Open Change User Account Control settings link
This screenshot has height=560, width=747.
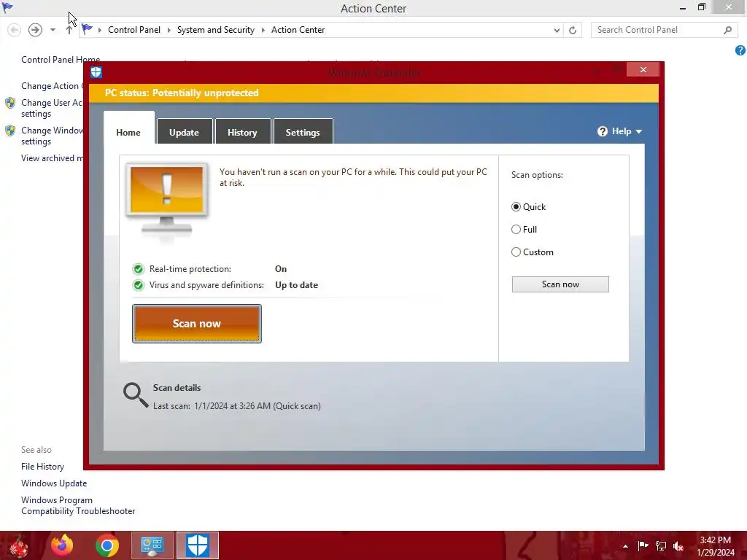pyautogui.click(x=52, y=108)
